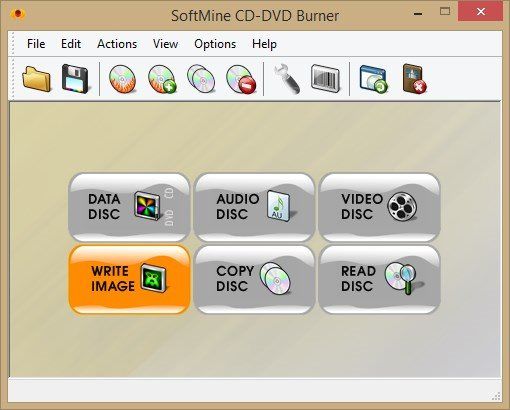Choose the Audio Disc button

[254, 207]
